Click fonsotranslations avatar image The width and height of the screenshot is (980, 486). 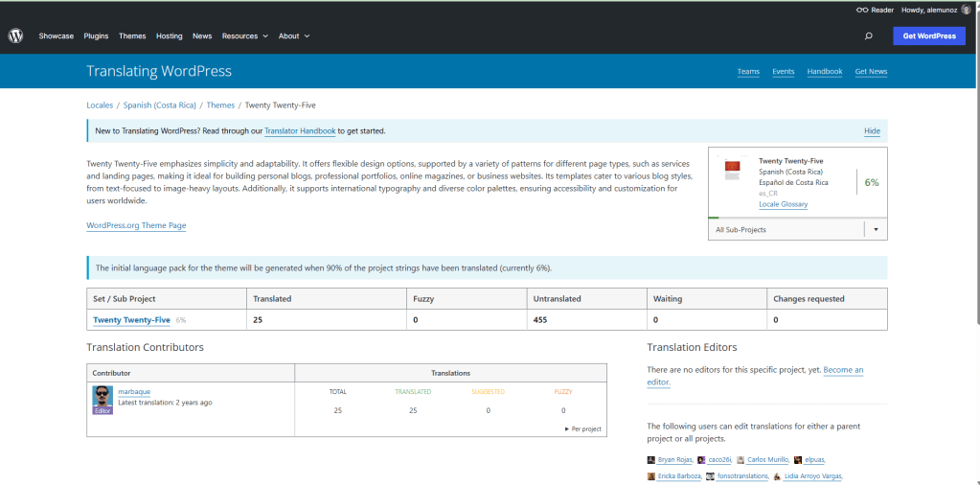coord(710,476)
